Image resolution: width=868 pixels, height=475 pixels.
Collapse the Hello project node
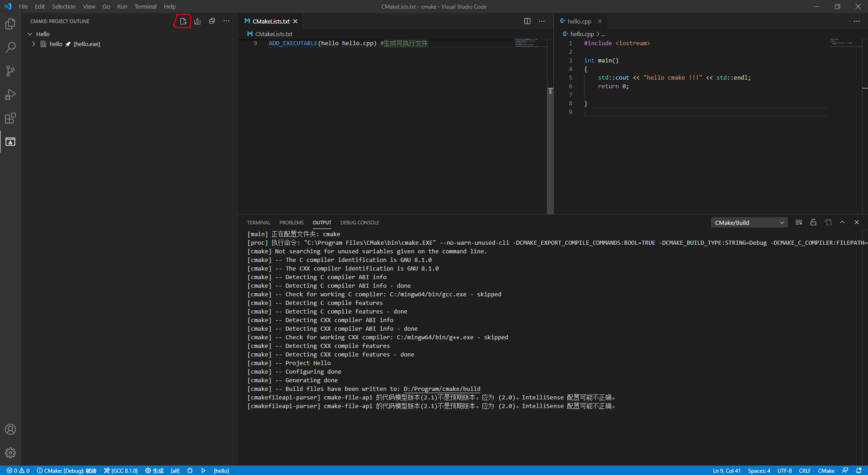(x=29, y=34)
